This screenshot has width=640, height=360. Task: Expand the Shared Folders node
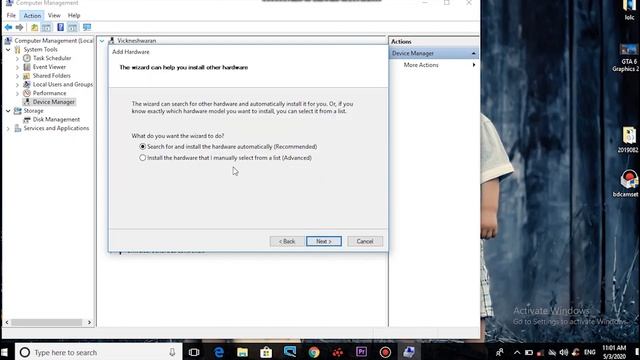[17, 76]
